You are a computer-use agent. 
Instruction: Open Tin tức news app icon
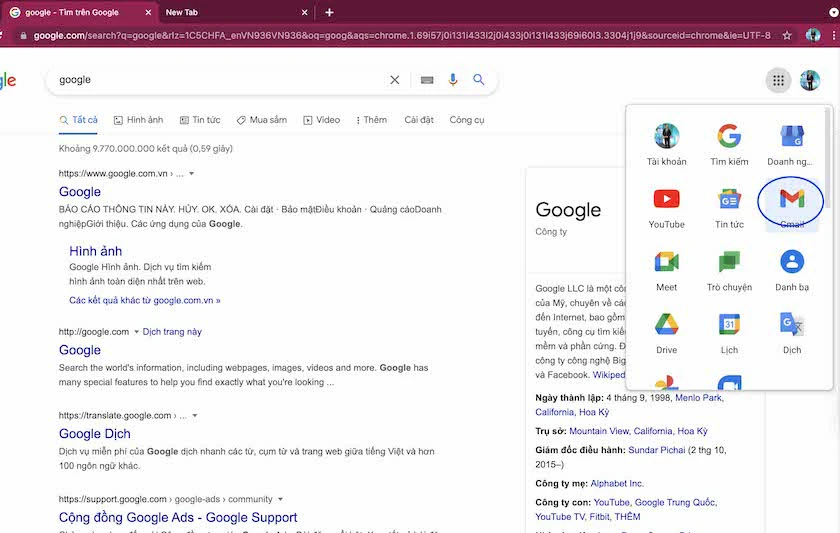729,208
